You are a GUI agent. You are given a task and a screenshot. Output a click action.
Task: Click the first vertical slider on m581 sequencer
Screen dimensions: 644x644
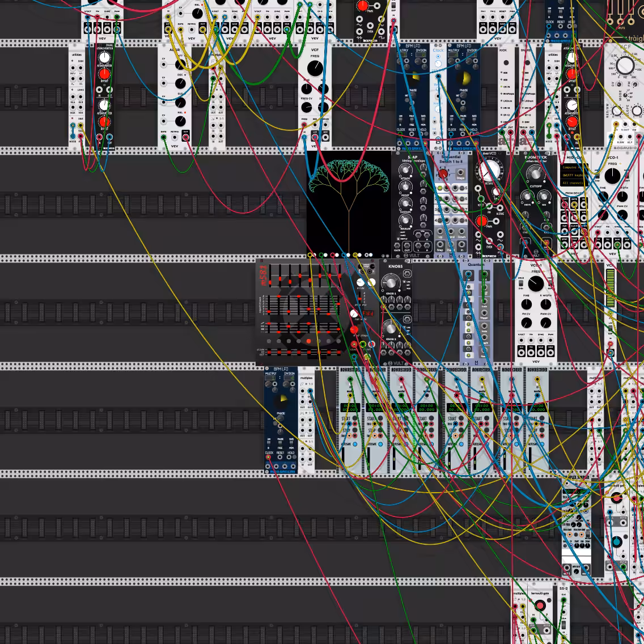270,275
